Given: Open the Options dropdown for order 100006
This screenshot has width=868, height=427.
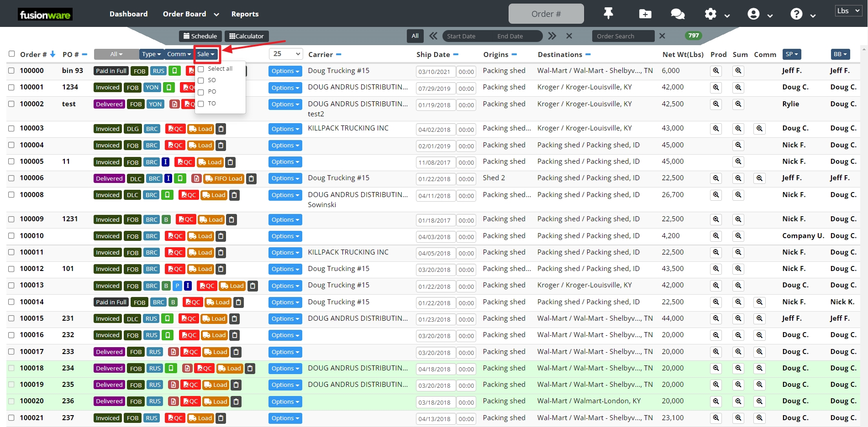Looking at the screenshot, I should (x=285, y=178).
